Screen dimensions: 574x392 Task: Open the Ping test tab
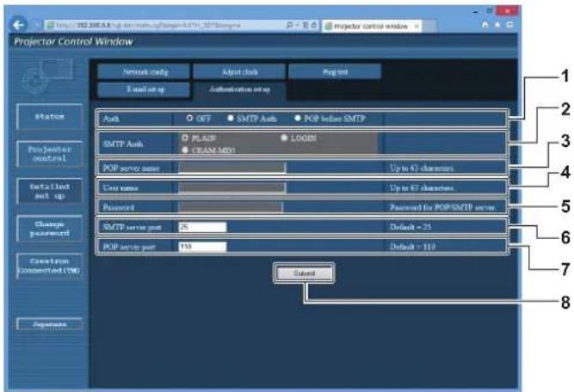(x=335, y=71)
